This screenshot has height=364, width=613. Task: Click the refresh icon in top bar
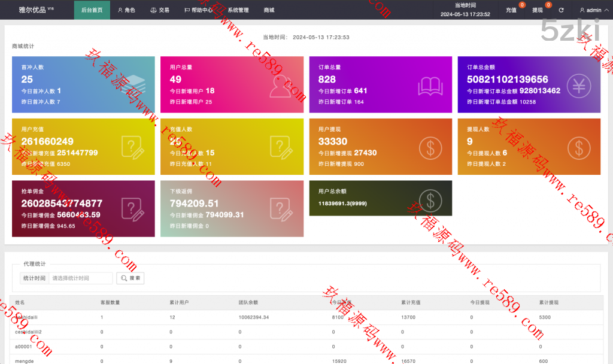pyautogui.click(x=561, y=10)
